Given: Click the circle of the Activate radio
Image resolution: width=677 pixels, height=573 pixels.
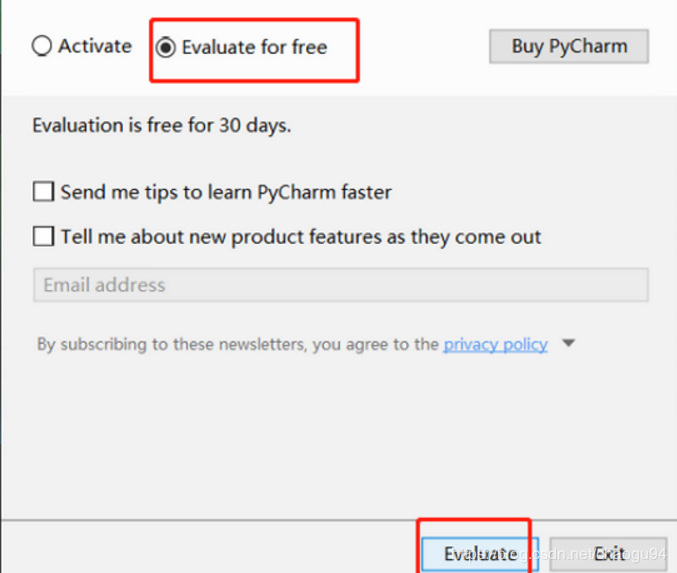Looking at the screenshot, I should pyautogui.click(x=42, y=46).
